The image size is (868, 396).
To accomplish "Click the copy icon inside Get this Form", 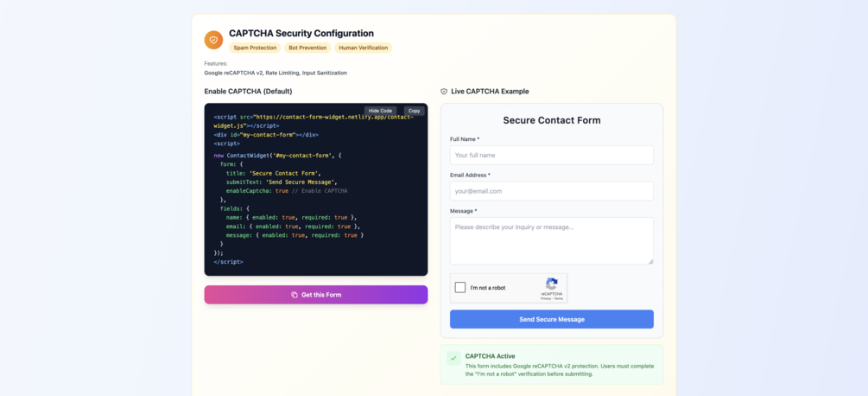I will coord(295,295).
